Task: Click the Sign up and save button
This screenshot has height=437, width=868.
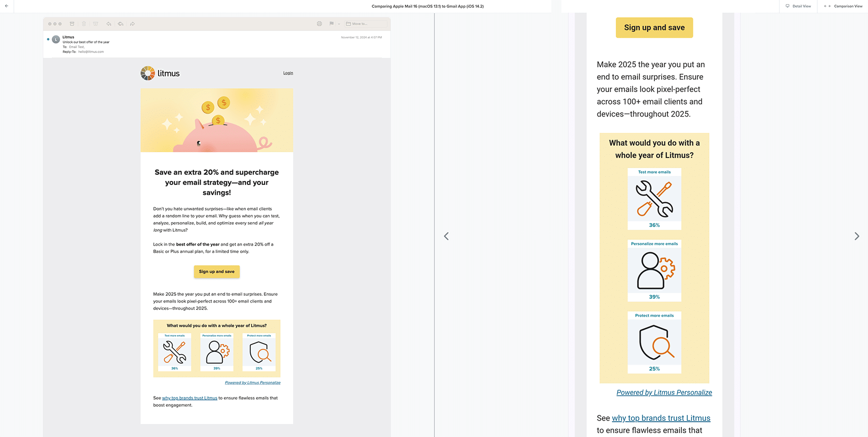Action: pyautogui.click(x=217, y=271)
